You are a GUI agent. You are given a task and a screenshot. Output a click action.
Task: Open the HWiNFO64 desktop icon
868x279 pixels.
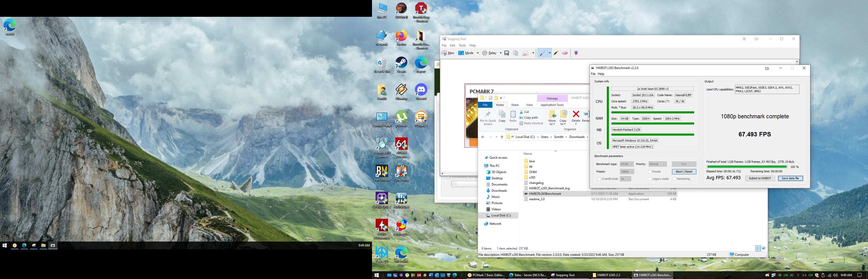[401, 200]
